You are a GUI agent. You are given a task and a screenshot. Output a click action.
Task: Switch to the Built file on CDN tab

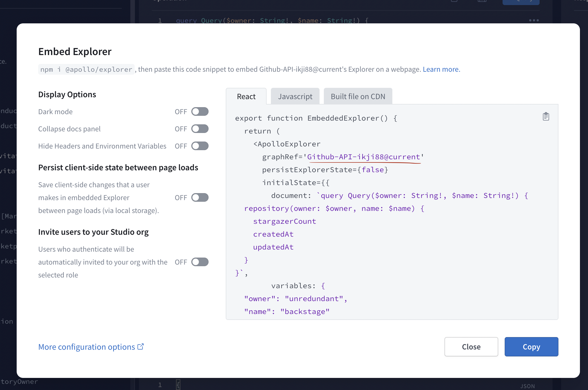click(x=358, y=96)
